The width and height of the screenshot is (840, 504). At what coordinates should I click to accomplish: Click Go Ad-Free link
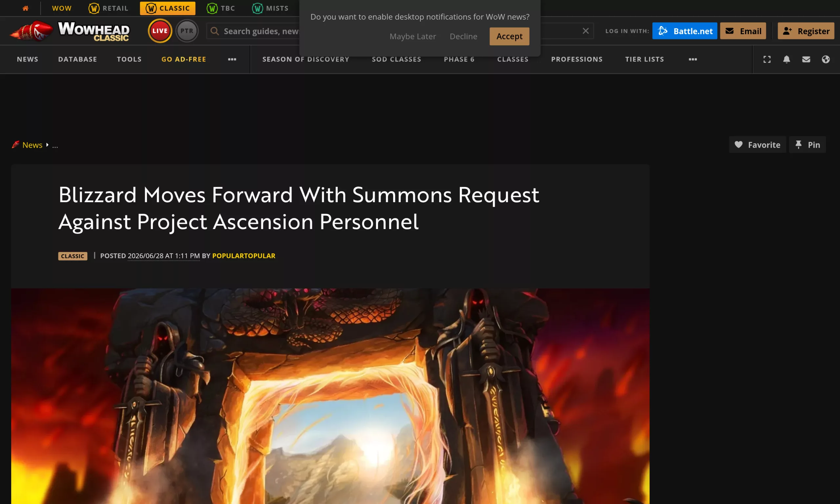point(184,59)
